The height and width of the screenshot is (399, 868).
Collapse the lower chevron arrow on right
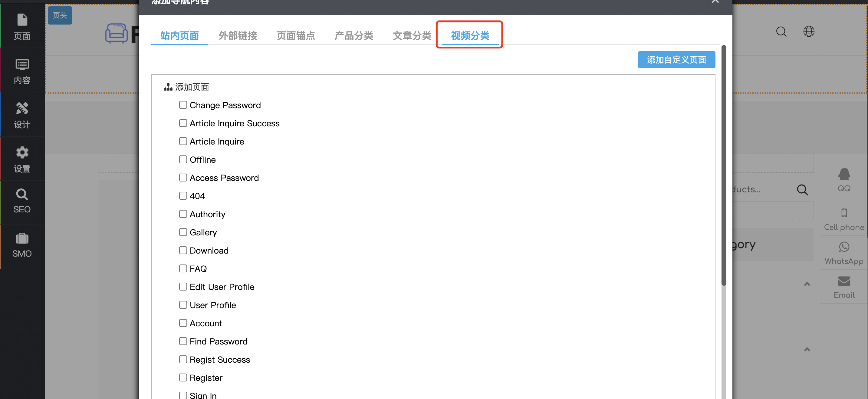807,349
